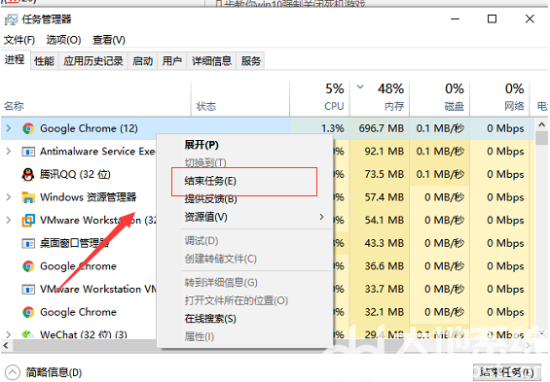
Task: Open the 查看(V) menu
Action: 109,40
